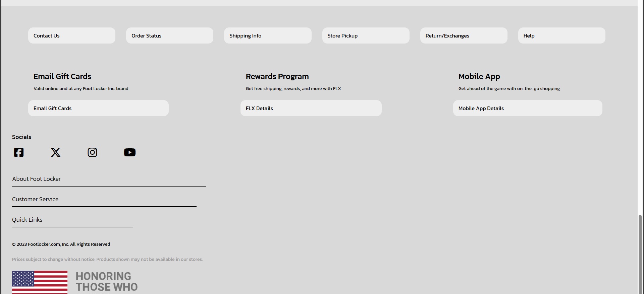Open the X (Twitter) social icon
Viewport: 644px width, 294px height.
click(x=56, y=152)
